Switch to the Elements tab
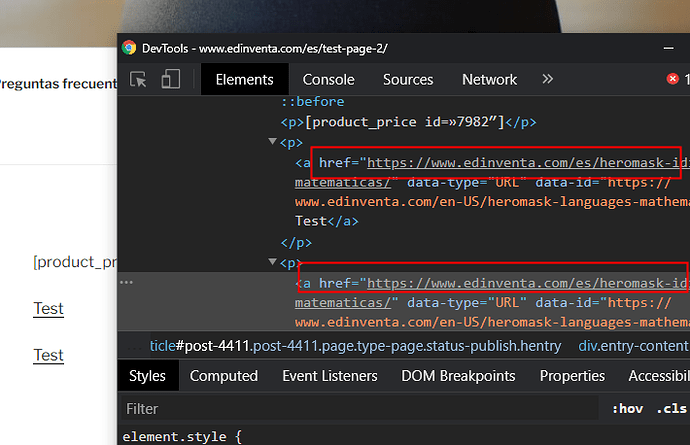This screenshot has height=445, width=690. [x=245, y=80]
